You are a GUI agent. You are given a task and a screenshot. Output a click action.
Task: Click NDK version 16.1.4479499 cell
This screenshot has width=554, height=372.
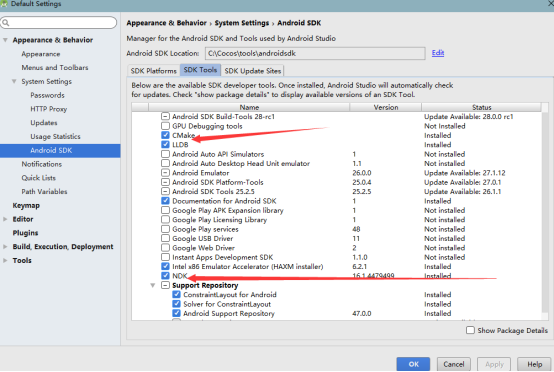373,276
